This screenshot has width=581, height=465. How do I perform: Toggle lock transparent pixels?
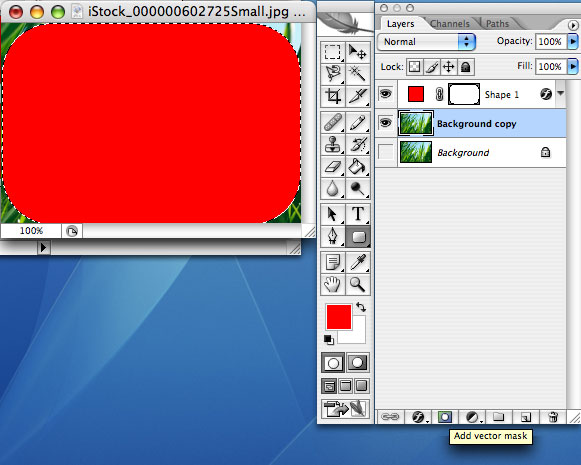pos(414,67)
